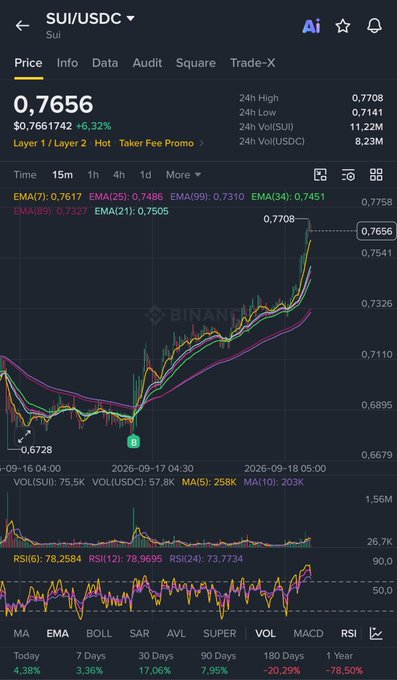Viewport: 397px width, 680px height.
Task: Toggle the AVL indicator
Action: 176,634
